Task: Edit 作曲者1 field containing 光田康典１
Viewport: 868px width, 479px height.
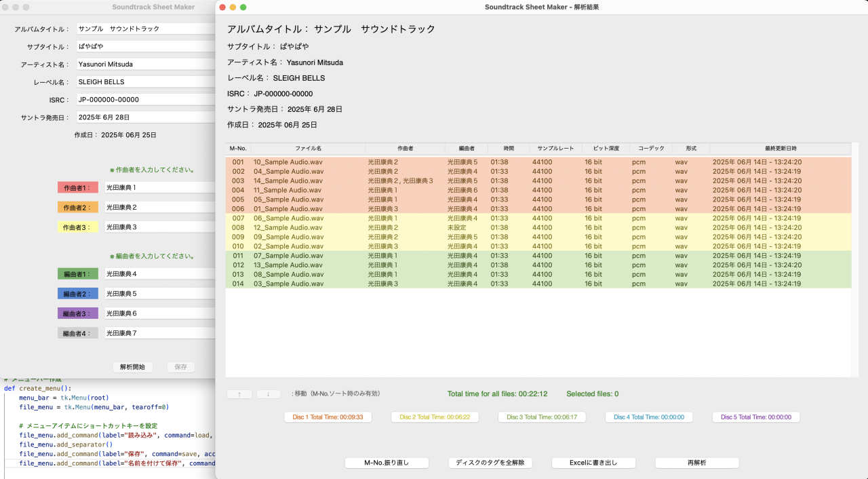Action: tap(159, 187)
